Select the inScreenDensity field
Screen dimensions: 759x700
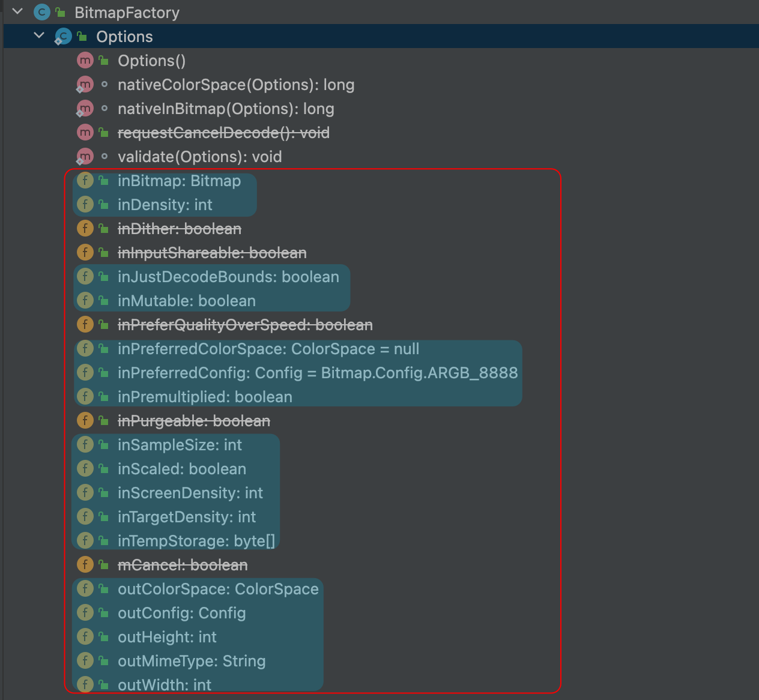(x=190, y=492)
